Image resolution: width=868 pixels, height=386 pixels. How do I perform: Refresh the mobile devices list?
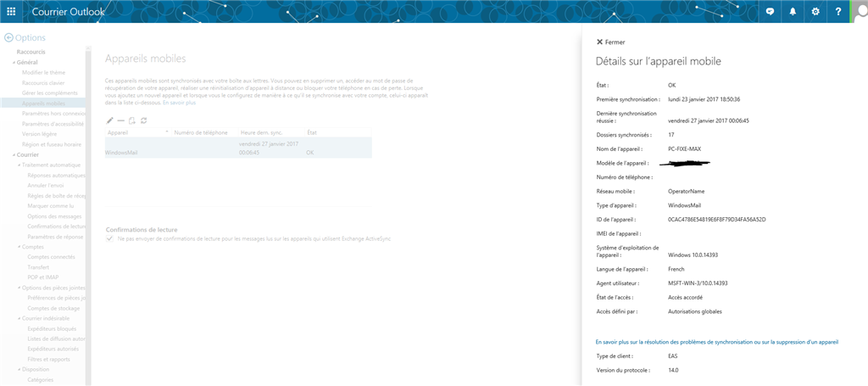[x=143, y=120]
